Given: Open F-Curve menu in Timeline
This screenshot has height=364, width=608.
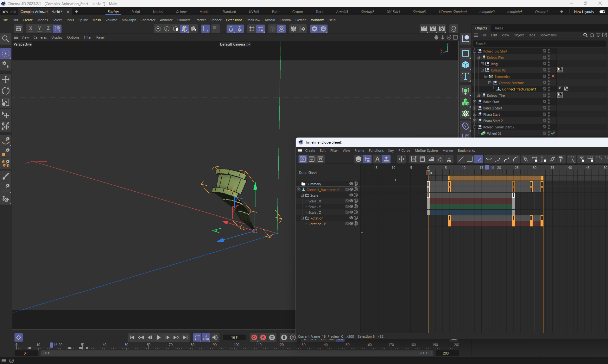Looking at the screenshot, I should (x=404, y=151).
